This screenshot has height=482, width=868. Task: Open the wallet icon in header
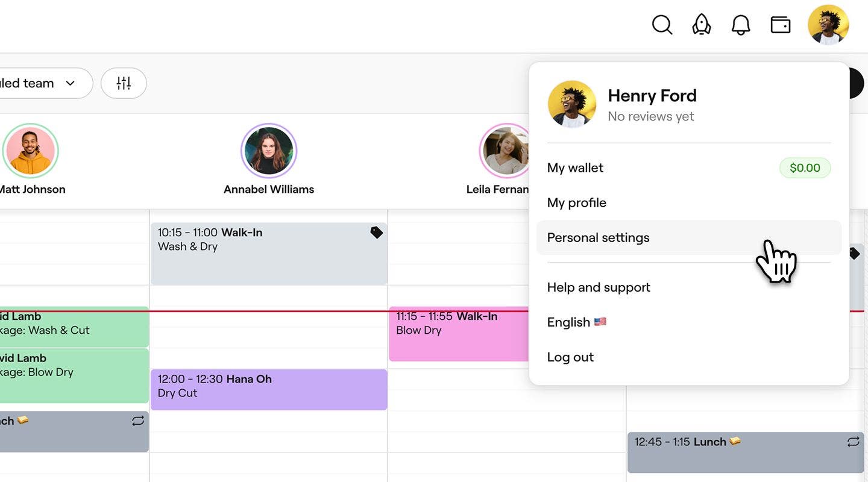pyautogui.click(x=781, y=25)
